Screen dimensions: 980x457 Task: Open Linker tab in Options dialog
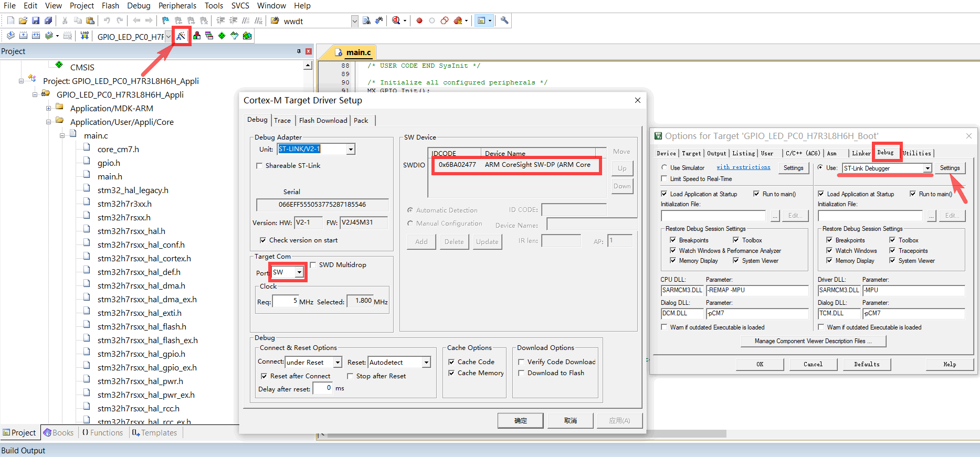[x=861, y=153]
